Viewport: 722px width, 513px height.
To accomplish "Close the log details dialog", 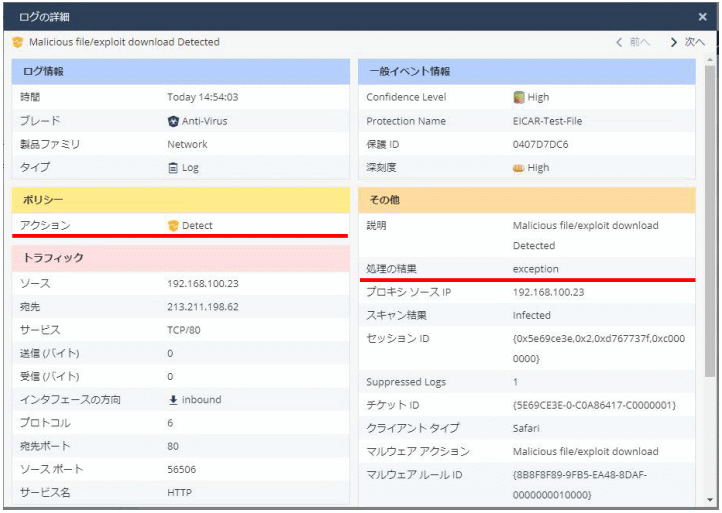I will pos(702,17).
